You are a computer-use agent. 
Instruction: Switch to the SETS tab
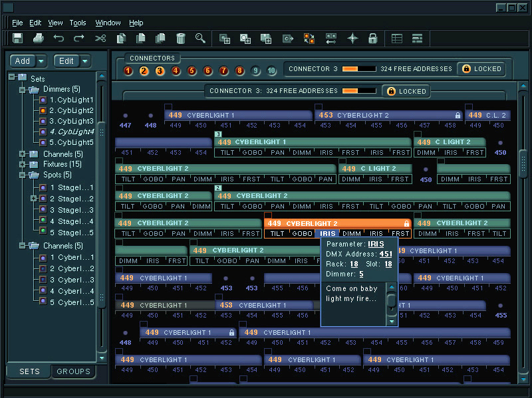[29, 371]
